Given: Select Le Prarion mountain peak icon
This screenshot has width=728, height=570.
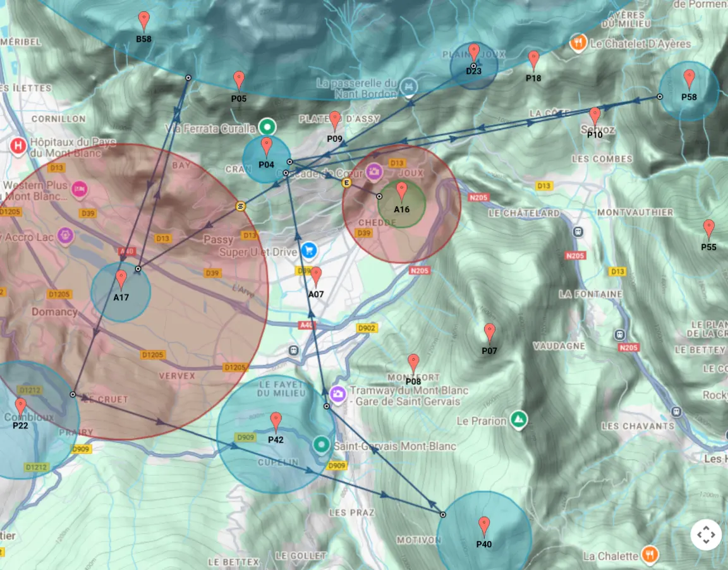Looking at the screenshot, I should [519, 420].
